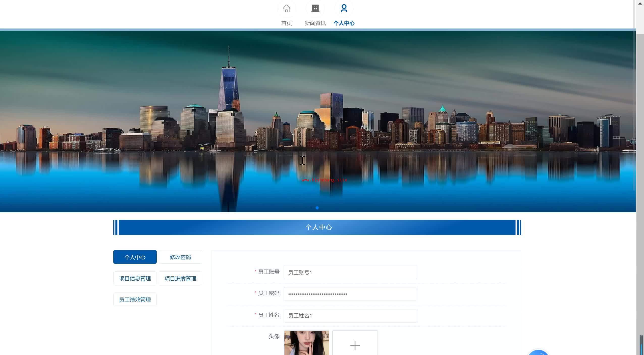Select the active blue carousel dot
This screenshot has height=355, width=644.
[317, 208]
